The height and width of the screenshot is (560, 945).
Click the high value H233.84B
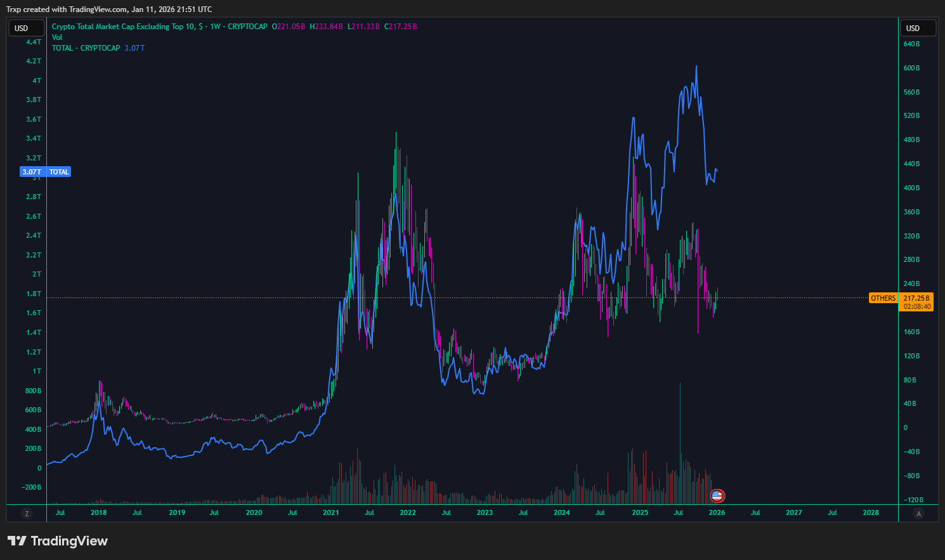coord(326,27)
